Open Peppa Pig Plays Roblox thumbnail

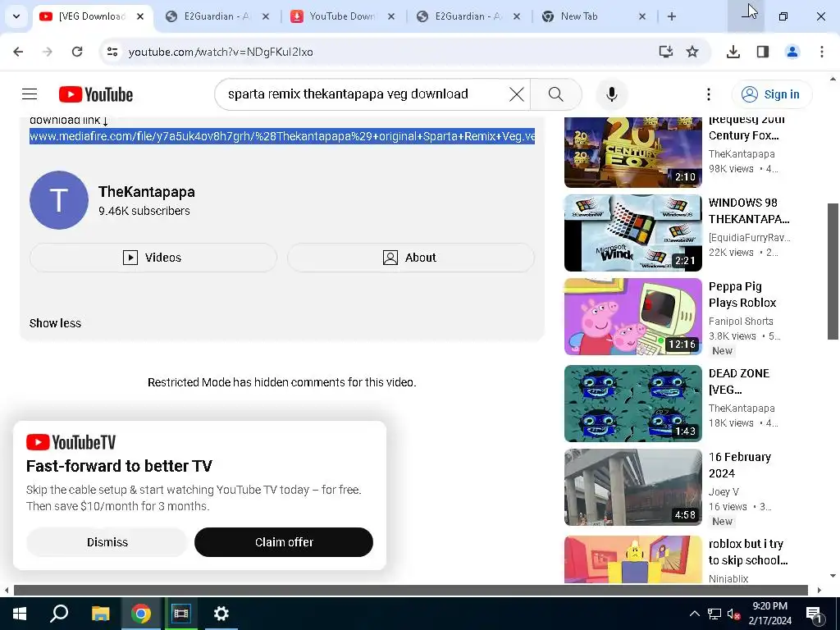pos(633,317)
